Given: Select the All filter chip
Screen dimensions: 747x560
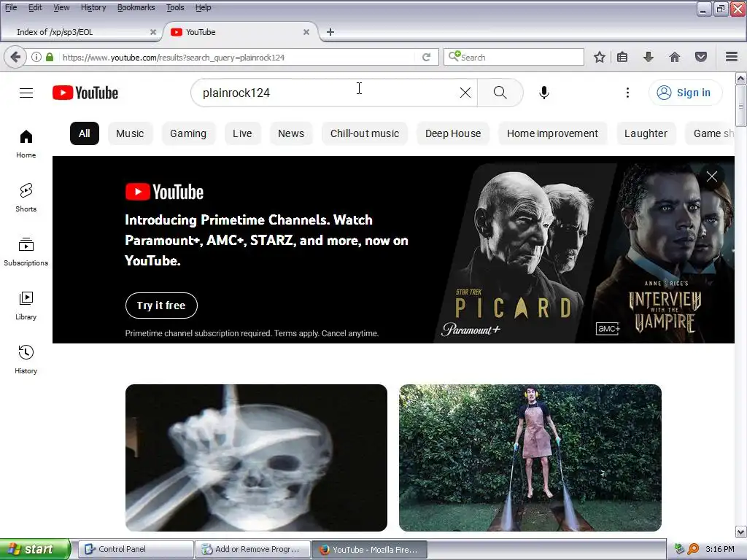Looking at the screenshot, I should [85, 134].
